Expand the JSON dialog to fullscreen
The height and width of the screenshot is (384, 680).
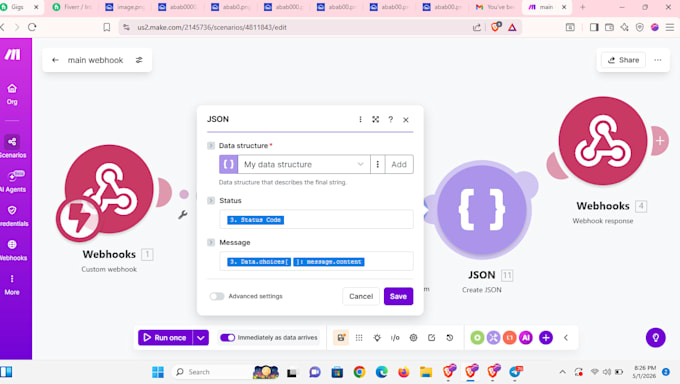point(376,119)
